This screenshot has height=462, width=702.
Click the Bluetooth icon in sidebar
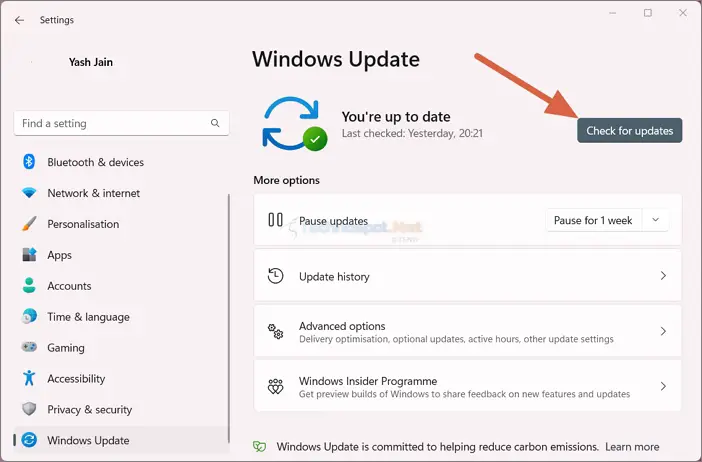pyautogui.click(x=29, y=162)
